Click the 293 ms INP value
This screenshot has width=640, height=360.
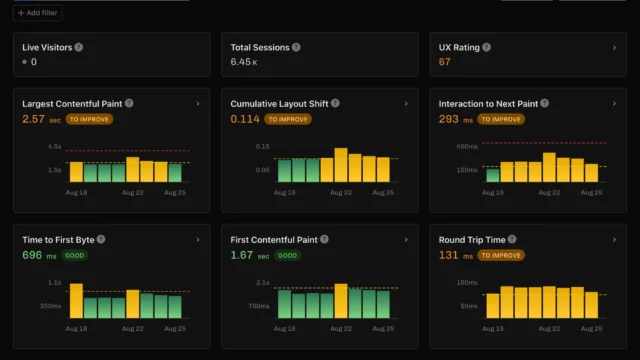click(x=456, y=119)
